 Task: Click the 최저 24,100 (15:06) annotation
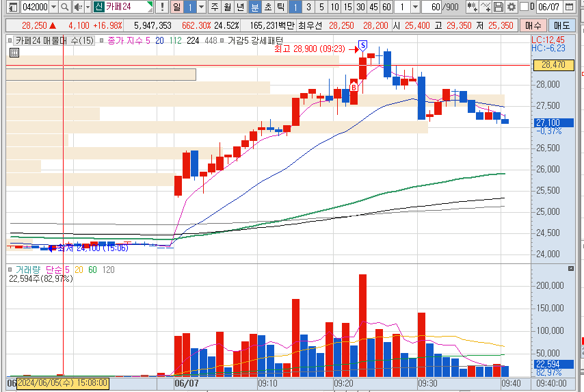pos(92,248)
